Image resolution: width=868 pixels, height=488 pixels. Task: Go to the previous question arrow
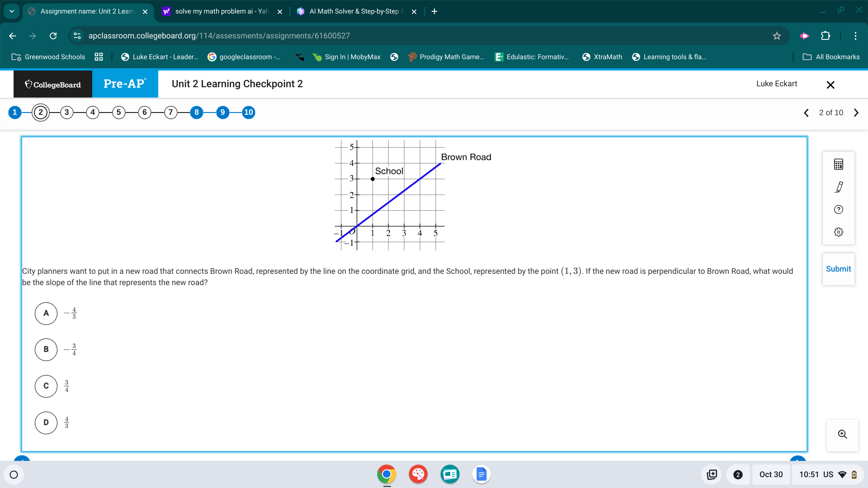point(806,113)
